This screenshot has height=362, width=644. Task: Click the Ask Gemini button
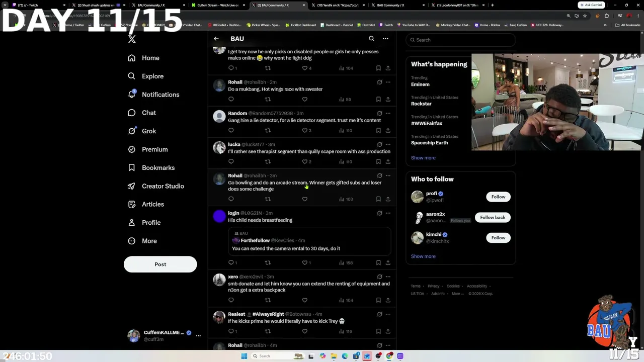click(x=591, y=5)
